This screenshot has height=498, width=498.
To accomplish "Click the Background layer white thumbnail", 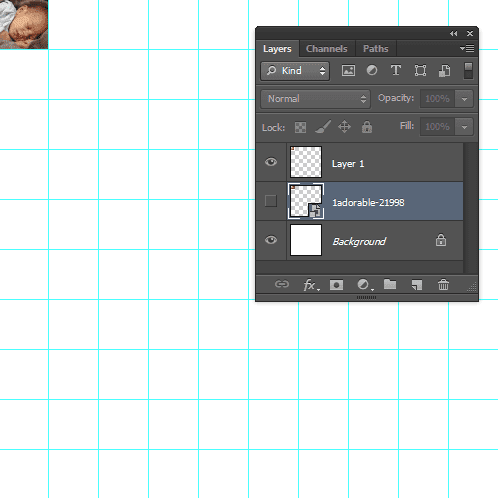I will [306, 240].
